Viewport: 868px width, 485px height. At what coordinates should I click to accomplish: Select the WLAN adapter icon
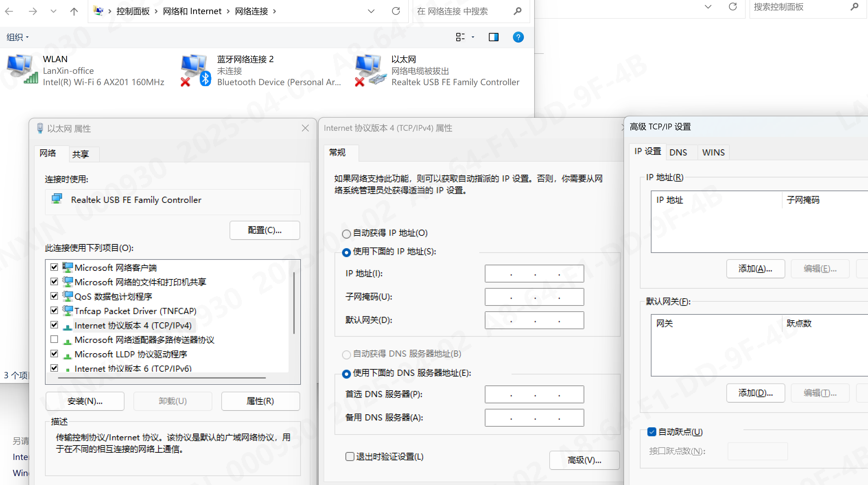(x=22, y=69)
